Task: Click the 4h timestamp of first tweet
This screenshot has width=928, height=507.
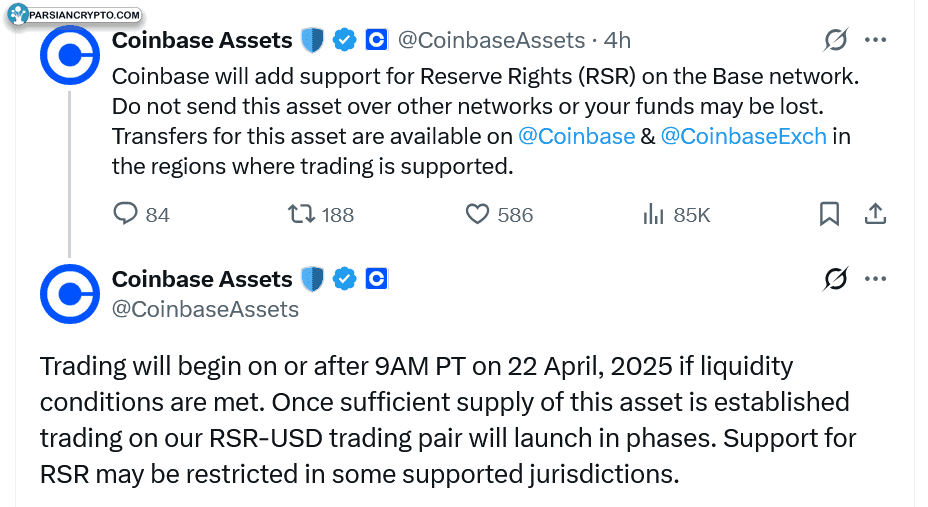Action: (617, 40)
